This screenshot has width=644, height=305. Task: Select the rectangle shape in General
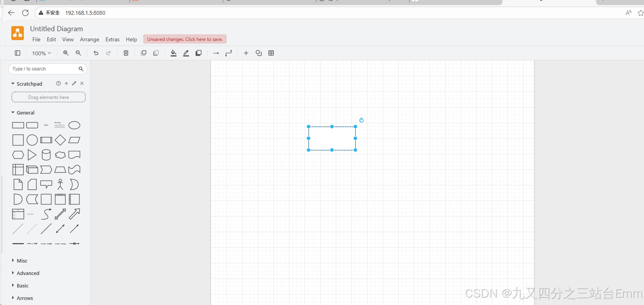pyautogui.click(x=18, y=125)
